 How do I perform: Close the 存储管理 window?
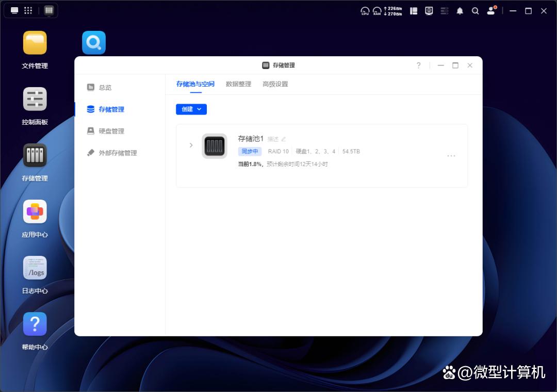[470, 66]
